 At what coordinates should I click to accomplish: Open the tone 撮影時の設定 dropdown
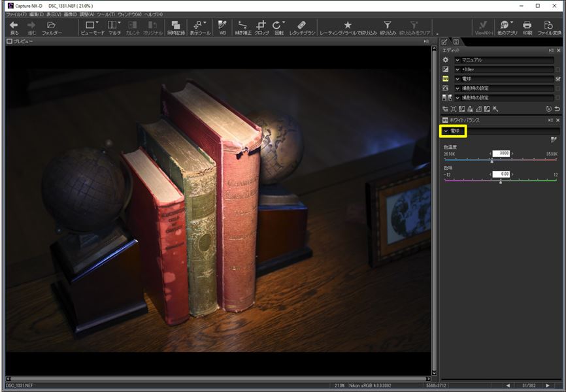pyautogui.click(x=504, y=98)
